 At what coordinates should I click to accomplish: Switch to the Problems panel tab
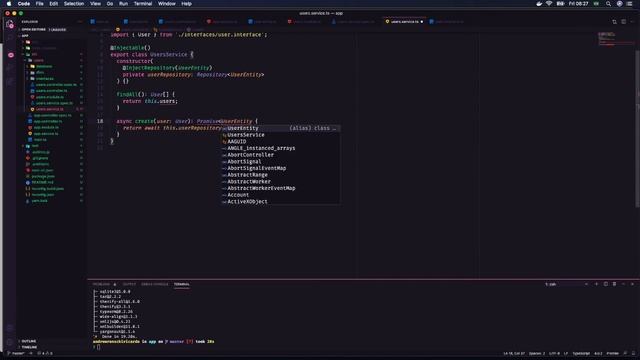tap(101, 284)
